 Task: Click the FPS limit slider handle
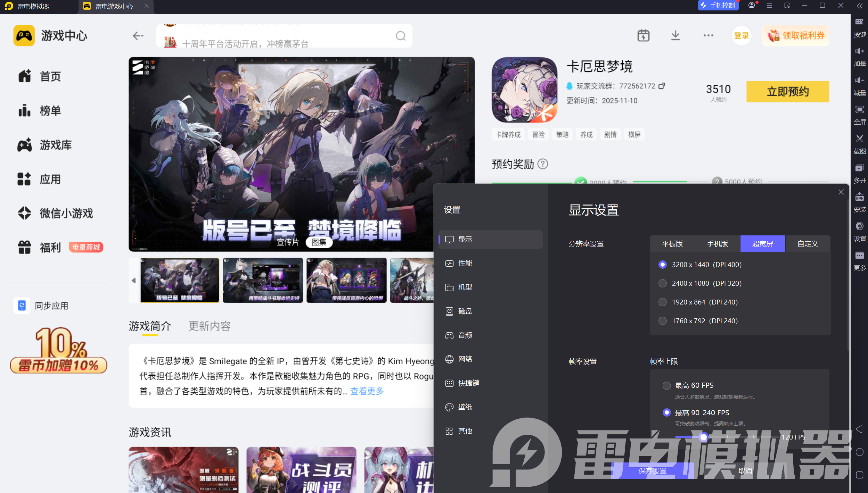click(x=703, y=437)
